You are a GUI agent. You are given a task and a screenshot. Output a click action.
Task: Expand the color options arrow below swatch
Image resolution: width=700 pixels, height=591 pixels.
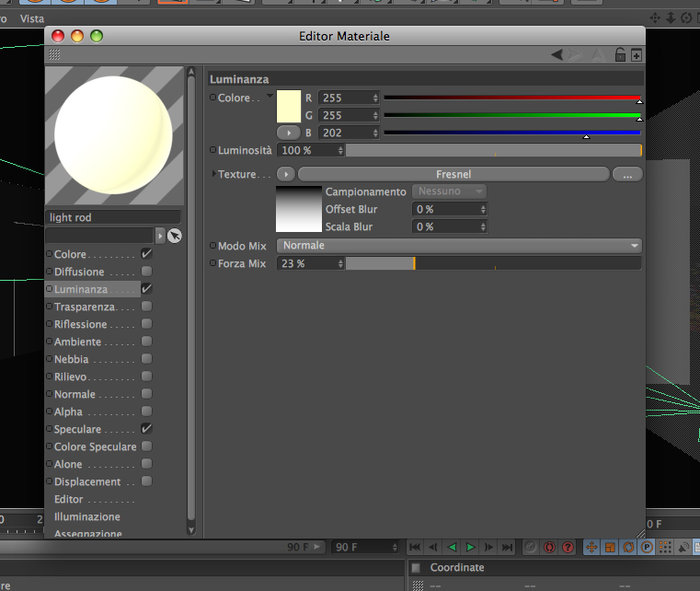click(x=288, y=133)
